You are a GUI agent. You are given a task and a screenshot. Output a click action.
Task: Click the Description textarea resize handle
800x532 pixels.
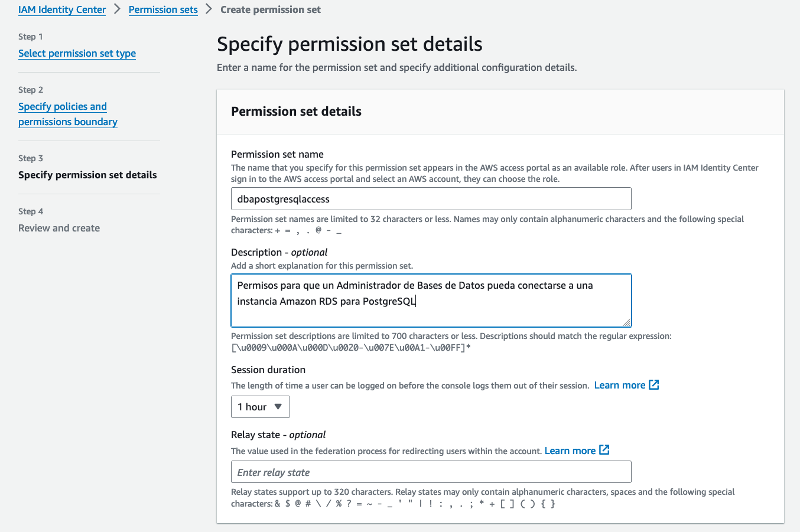627,322
